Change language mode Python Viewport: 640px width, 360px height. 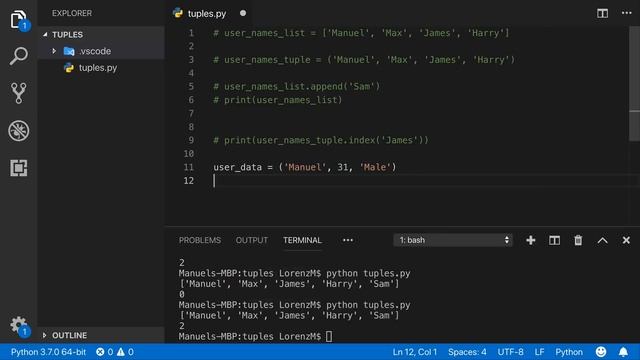point(569,352)
